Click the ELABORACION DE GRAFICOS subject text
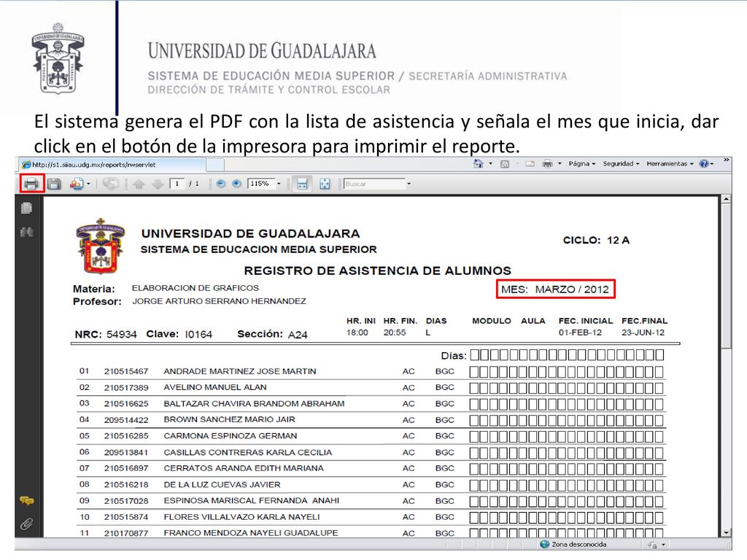The width and height of the screenshot is (747, 560). point(196,288)
